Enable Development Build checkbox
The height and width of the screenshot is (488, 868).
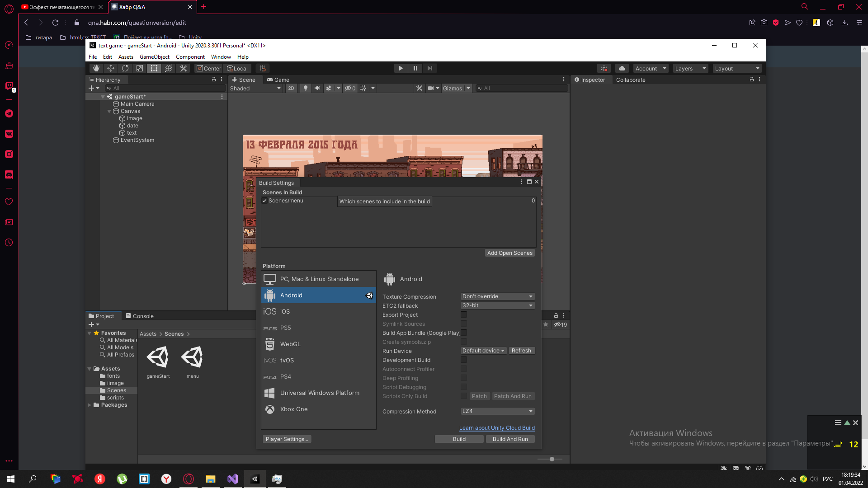coord(464,360)
